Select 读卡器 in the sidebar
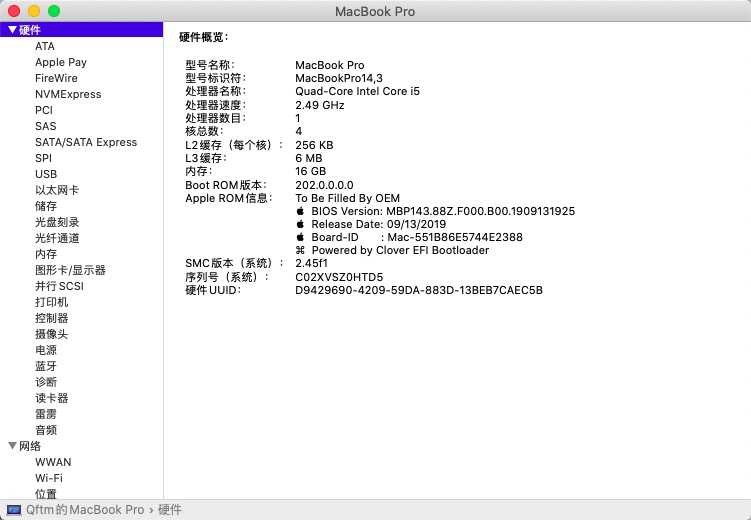Viewport: 751px width, 520px height. 52,398
